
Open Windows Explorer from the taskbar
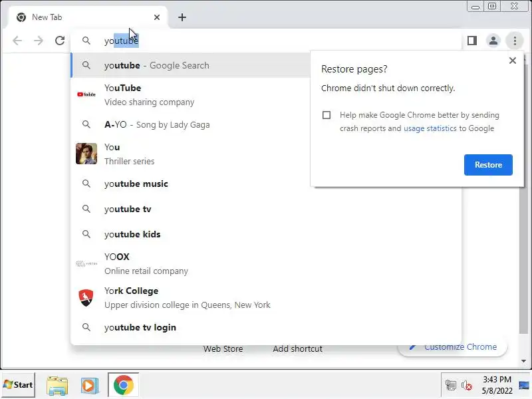(57, 386)
